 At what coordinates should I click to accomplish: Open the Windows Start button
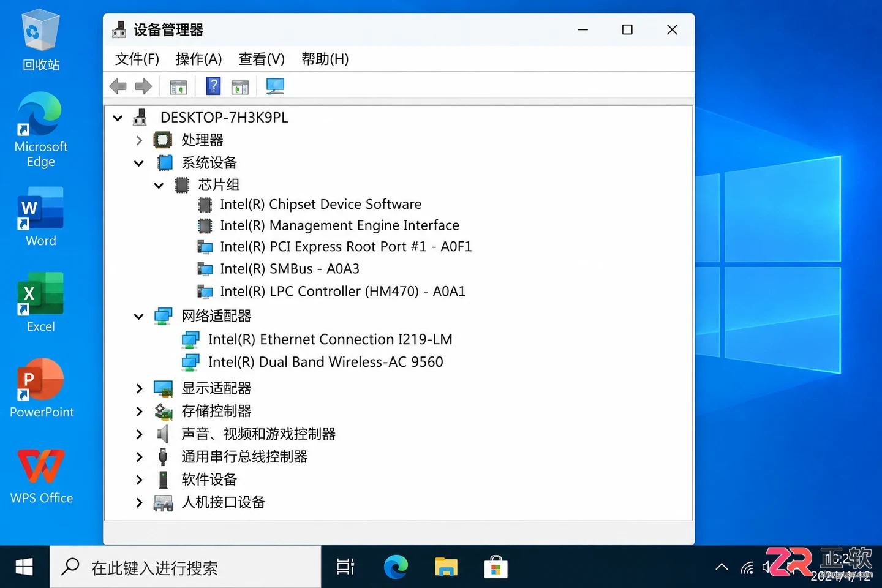pos(24,567)
